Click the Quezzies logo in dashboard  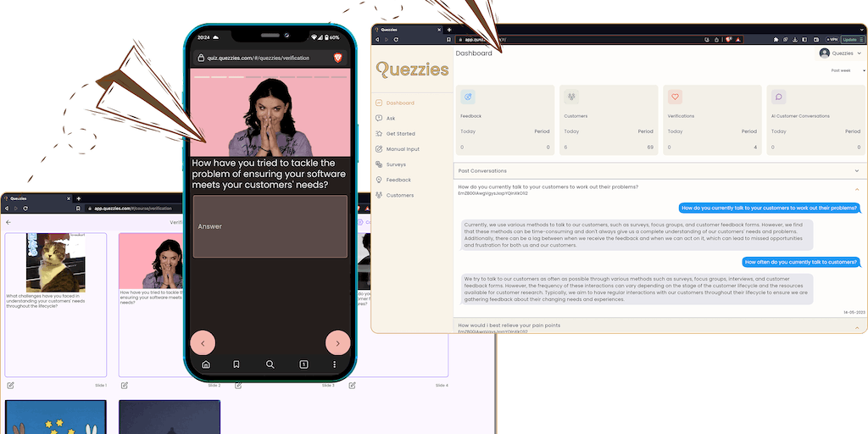coord(413,70)
